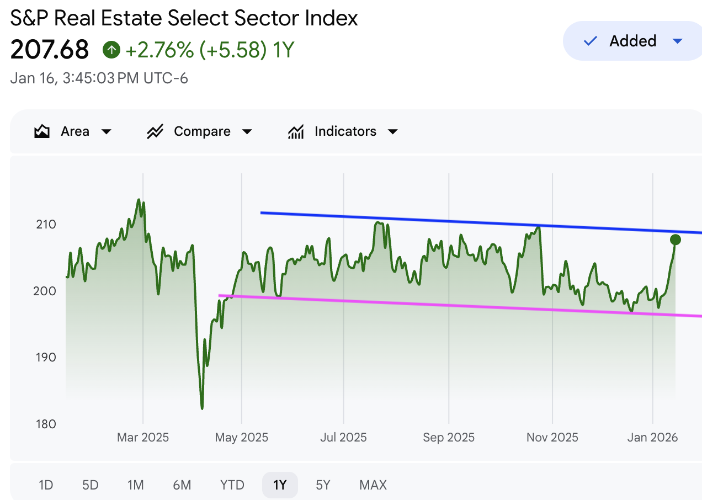702x500 pixels.
Task: Expand the Indicators dropdown arrow
Action: (393, 132)
